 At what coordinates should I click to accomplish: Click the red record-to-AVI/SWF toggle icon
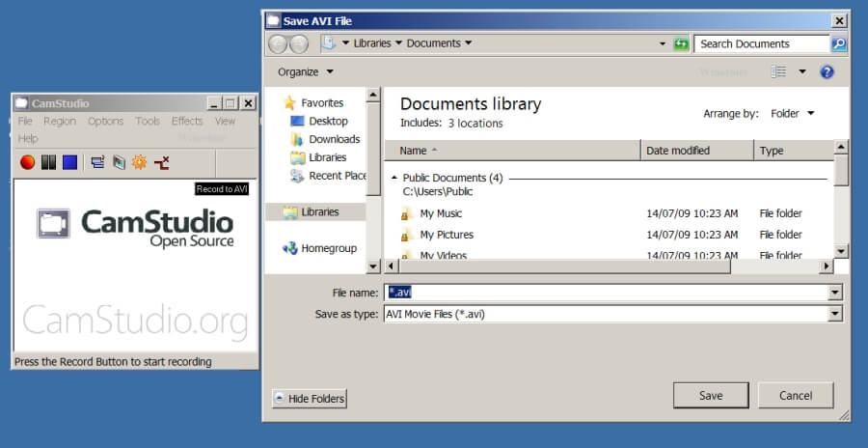pos(161,162)
